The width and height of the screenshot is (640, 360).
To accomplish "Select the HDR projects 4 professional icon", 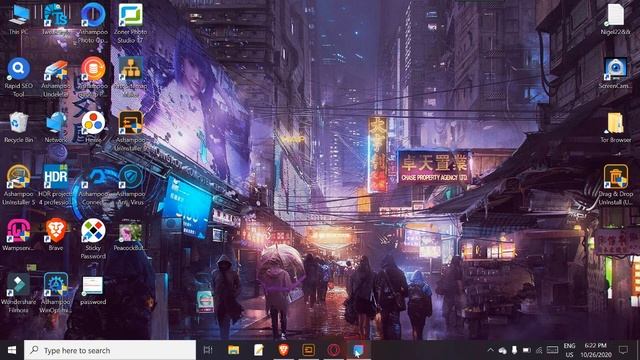I will point(56,184).
